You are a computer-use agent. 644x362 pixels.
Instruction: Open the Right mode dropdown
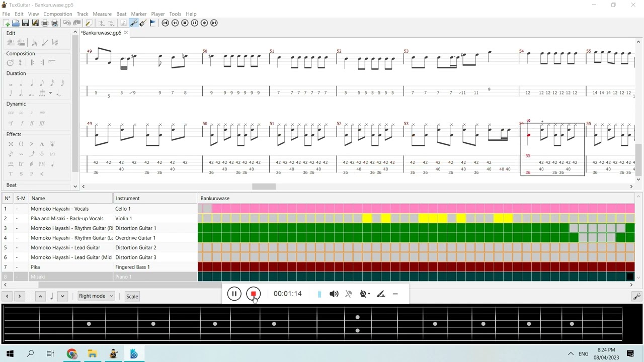click(x=96, y=296)
